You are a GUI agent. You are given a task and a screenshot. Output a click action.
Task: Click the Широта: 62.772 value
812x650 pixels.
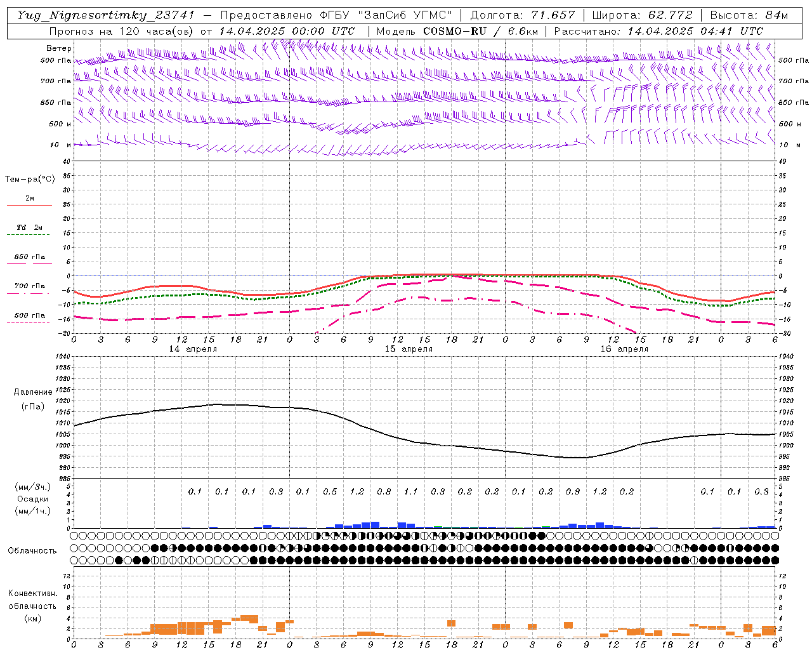[642, 15]
